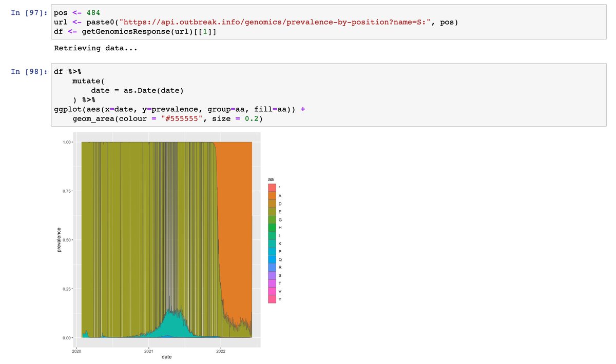
Task: Click the 'ggplot(aes(' code line
Action: pos(179,109)
